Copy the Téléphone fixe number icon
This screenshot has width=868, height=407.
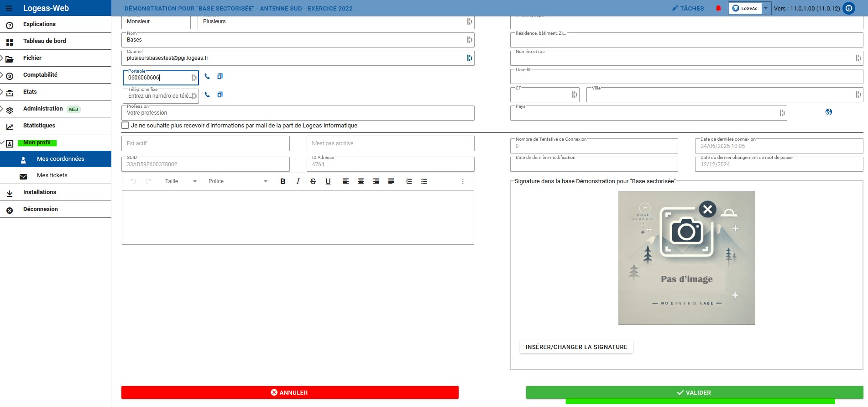220,95
